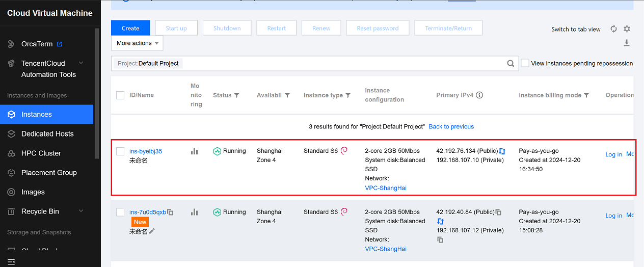Collapse the sidebar using the bottom menu icon
This screenshot has width=644, height=267.
point(11,262)
